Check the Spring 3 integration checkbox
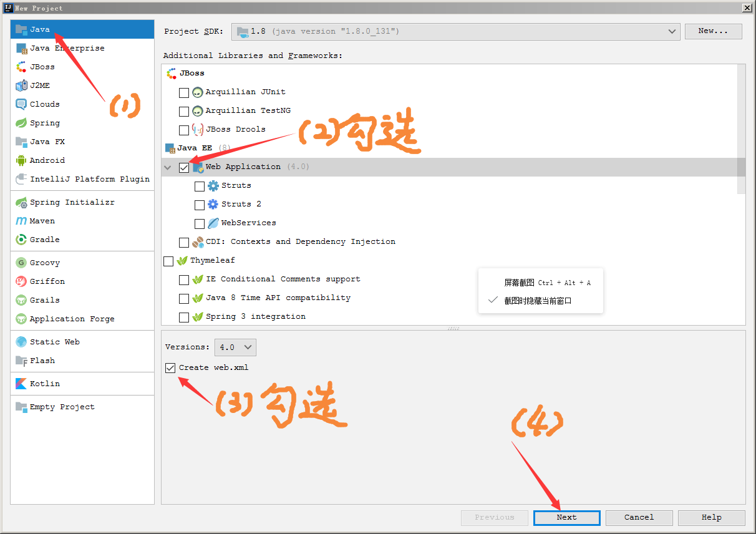This screenshot has height=534, width=756. click(x=184, y=317)
